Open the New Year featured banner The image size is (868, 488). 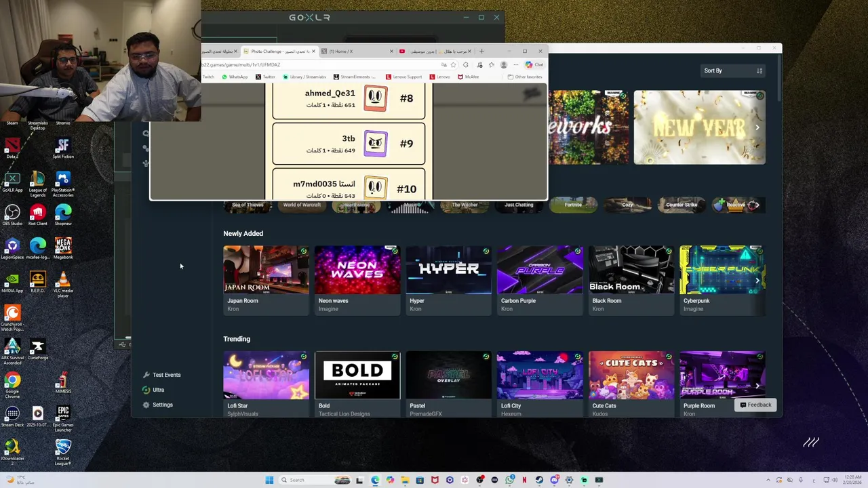click(x=699, y=127)
